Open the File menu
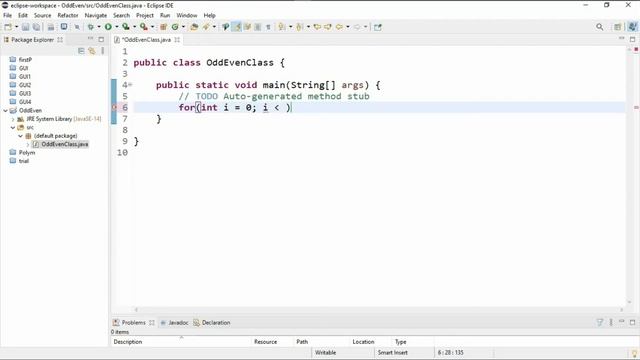The width and height of the screenshot is (640, 360). pyautogui.click(x=7, y=15)
